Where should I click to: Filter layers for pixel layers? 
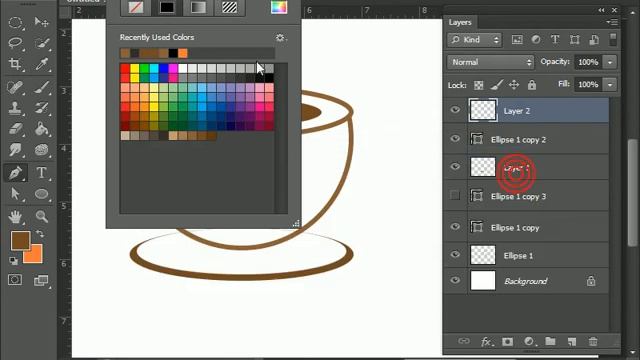[x=517, y=40]
